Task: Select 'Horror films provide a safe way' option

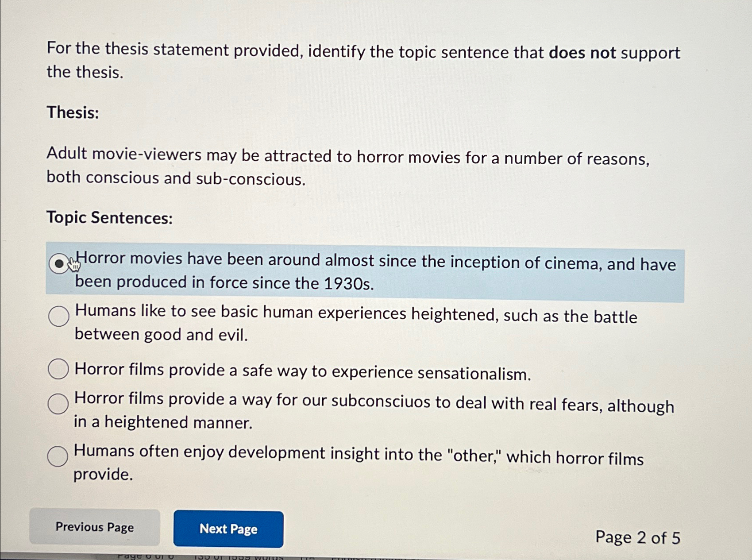Action: 58,368
